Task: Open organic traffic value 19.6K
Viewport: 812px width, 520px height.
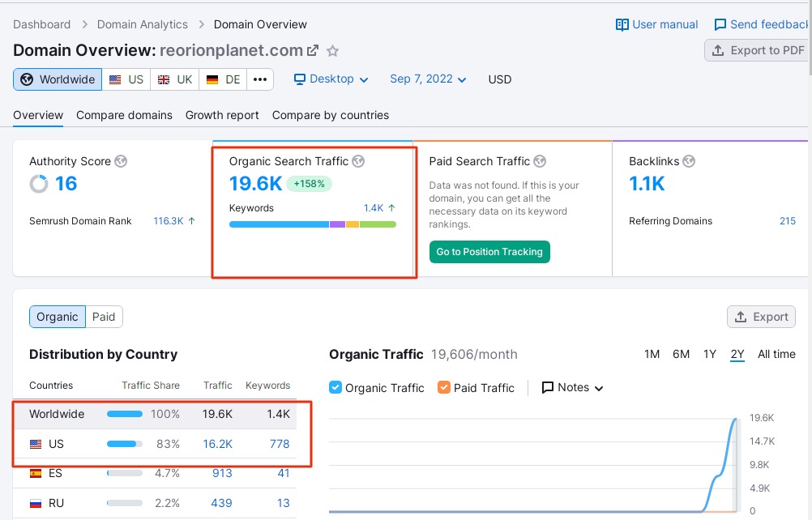Action: pyautogui.click(x=256, y=184)
